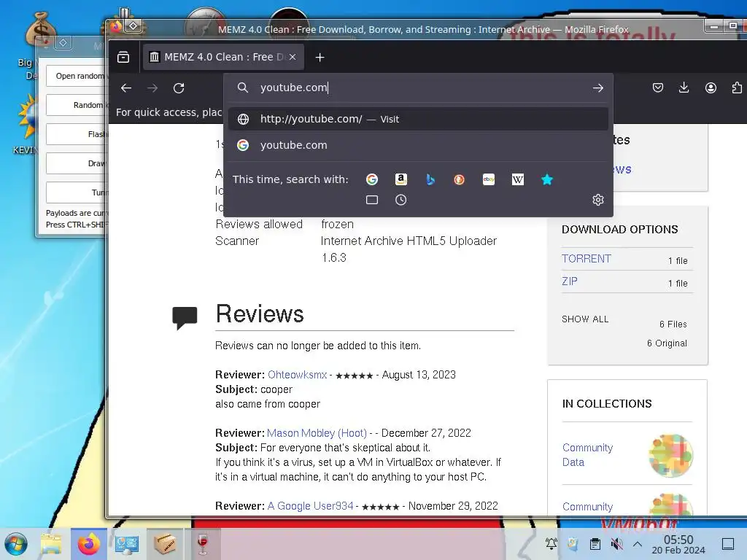The height and width of the screenshot is (560, 747).
Task: Search this time with Amazon
Action: 401,179
